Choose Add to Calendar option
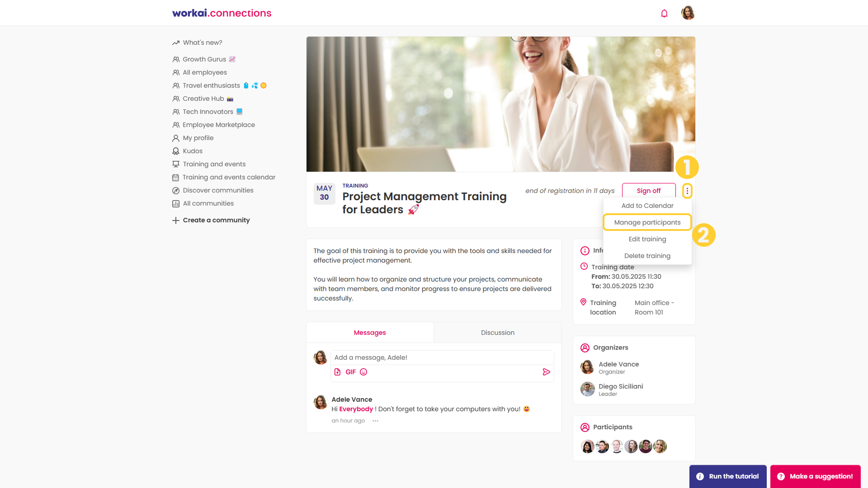 (647, 206)
